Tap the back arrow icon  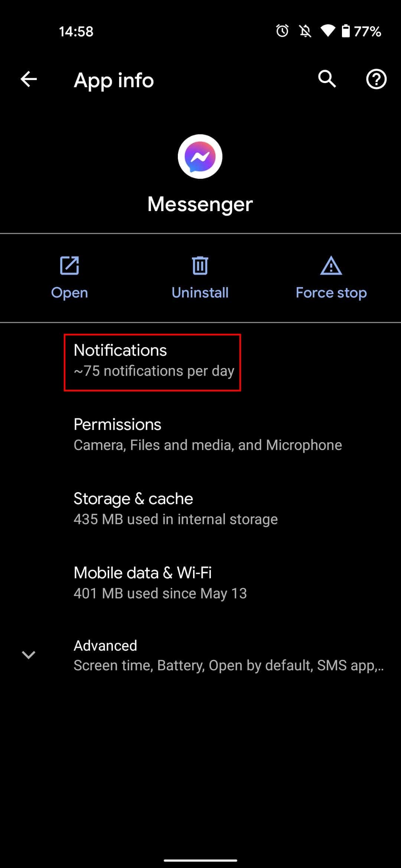(29, 79)
